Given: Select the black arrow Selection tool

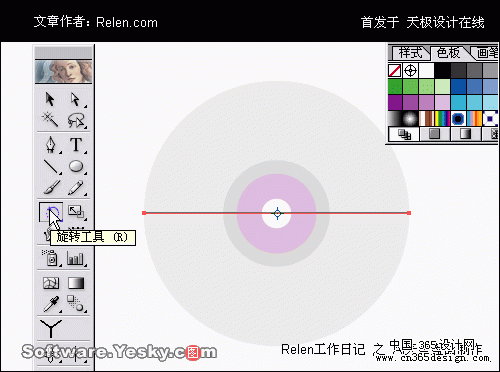Looking at the screenshot, I should coord(50,99).
